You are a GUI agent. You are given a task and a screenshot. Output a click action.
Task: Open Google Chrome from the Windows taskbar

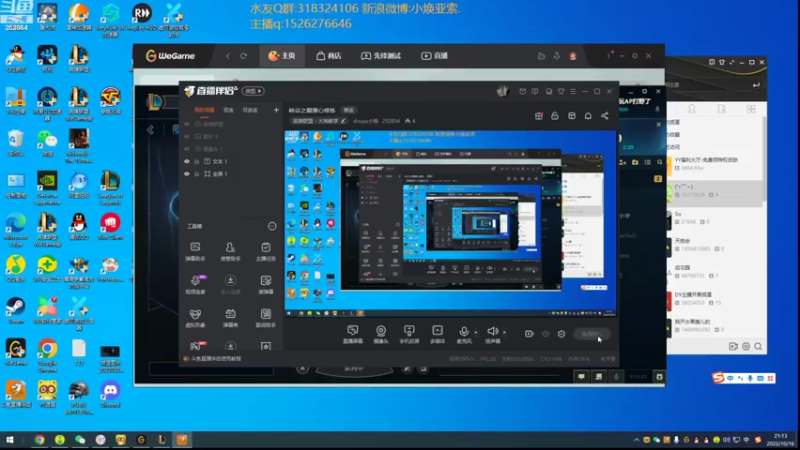click(x=39, y=439)
